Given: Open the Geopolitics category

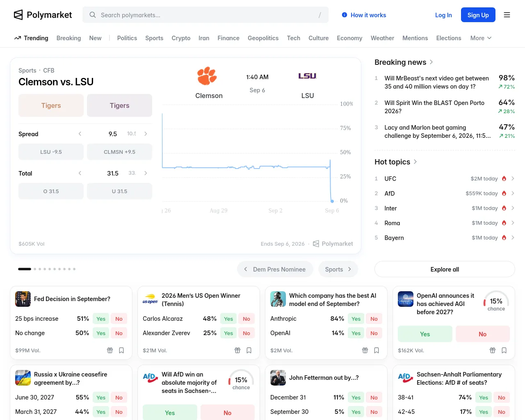Looking at the screenshot, I should coord(263,38).
